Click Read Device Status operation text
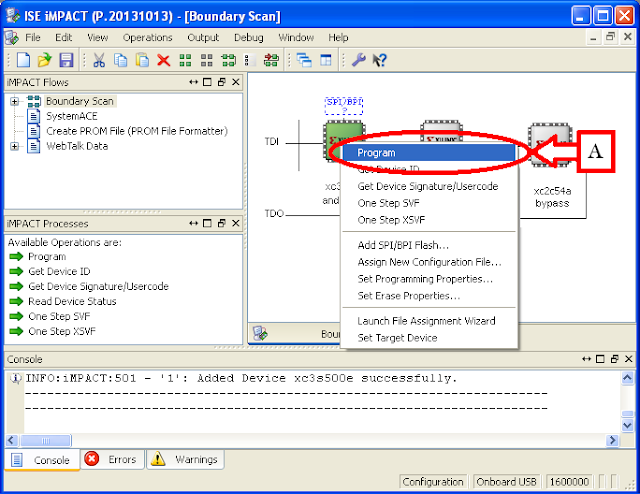Image resolution: width=640 pixels, height=494 pixels. 72,301
